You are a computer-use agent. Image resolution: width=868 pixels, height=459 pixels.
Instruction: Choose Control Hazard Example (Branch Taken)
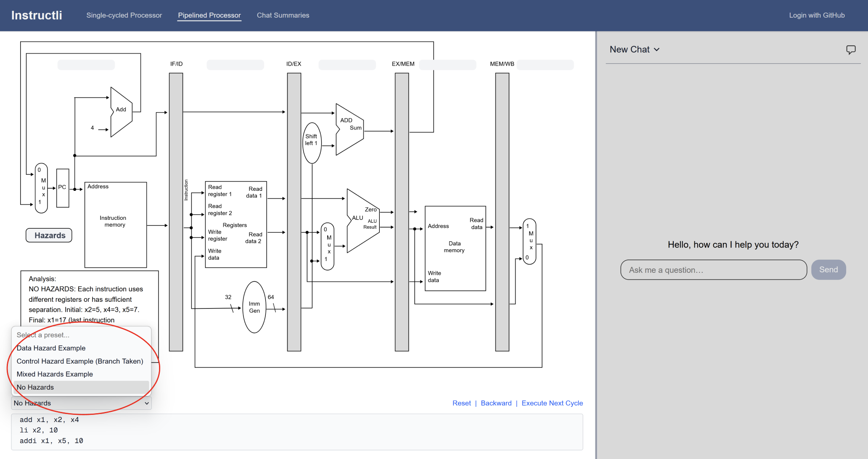coord(82,361)
